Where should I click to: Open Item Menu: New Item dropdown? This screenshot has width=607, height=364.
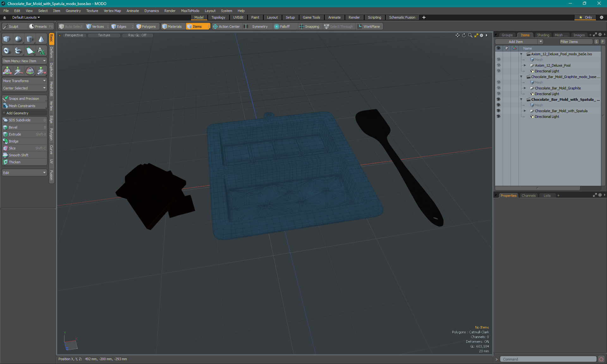24,61
